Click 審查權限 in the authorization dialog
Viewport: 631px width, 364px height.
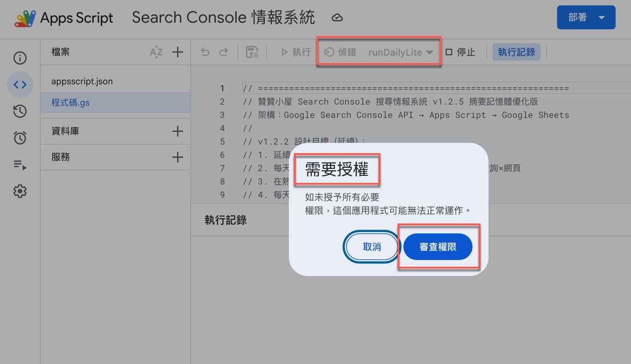[438, 247]
